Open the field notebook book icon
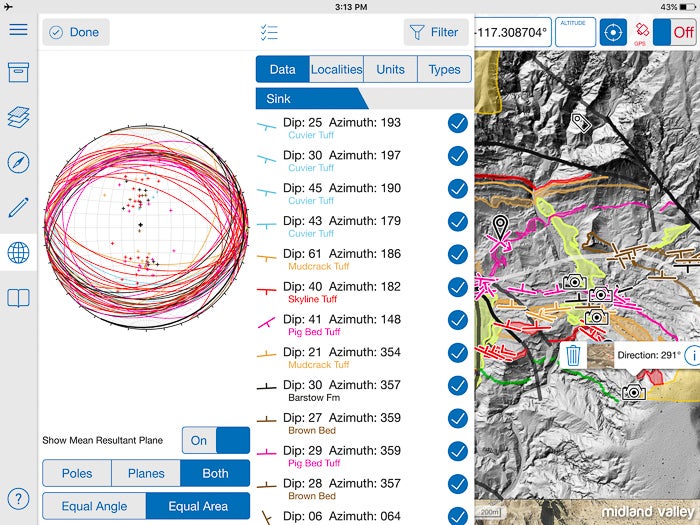Viewport: 700px width, 525px height. (x=18, y=297)
